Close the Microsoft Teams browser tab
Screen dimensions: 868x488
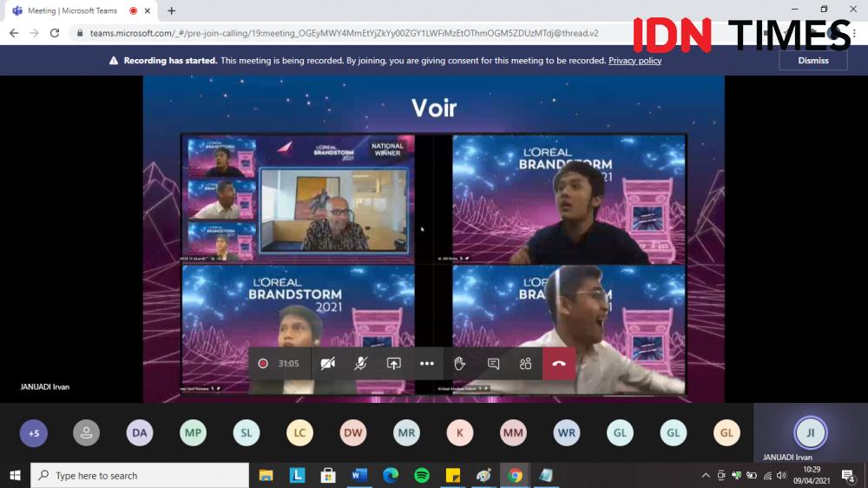click(148, 10)
